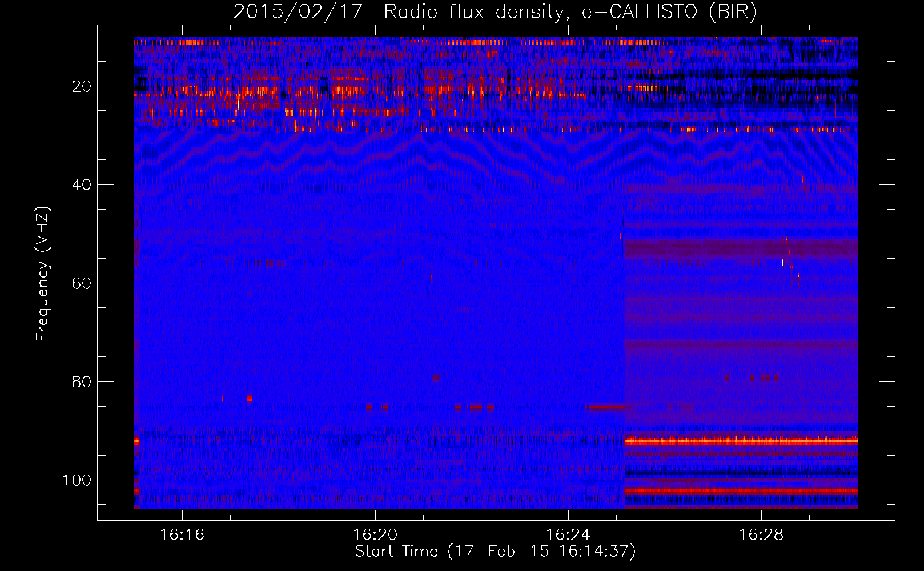This screenshot has height=571, width=924.
Task: Click the 16:16 time tick label
Action: 182,535
